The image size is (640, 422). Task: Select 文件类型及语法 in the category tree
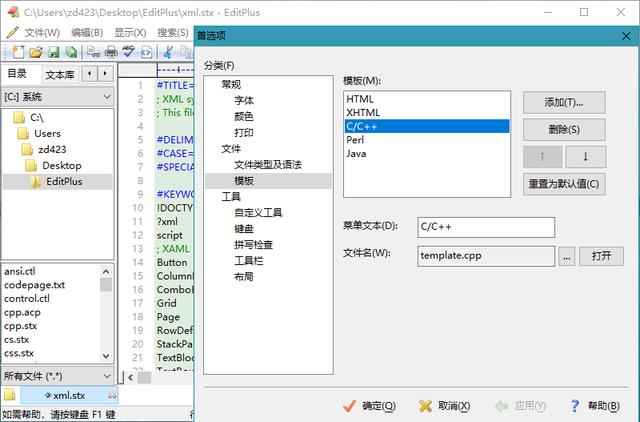(268, 164)
